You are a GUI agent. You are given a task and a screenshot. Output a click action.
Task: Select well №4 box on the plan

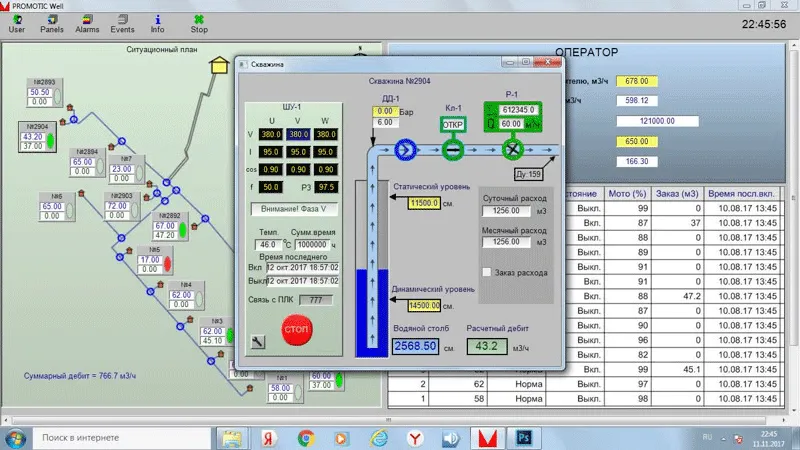(186, 295)
